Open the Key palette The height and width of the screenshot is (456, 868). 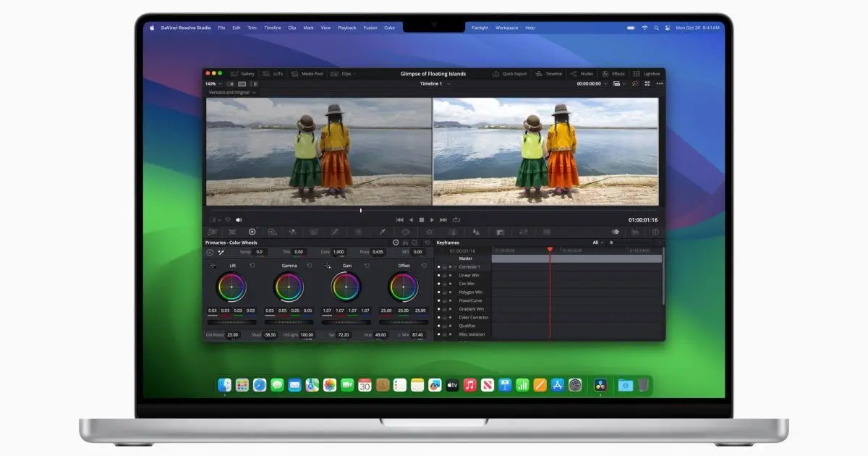(500, 232)
